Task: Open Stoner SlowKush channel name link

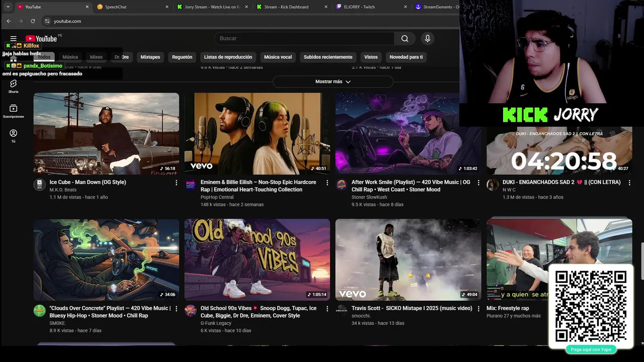Action: click(369, 197)
